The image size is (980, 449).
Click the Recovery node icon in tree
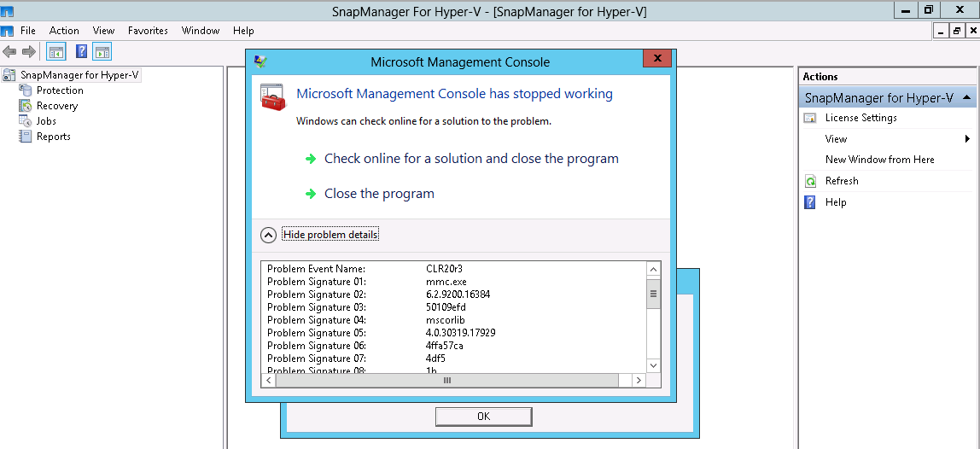click(26, 106)
